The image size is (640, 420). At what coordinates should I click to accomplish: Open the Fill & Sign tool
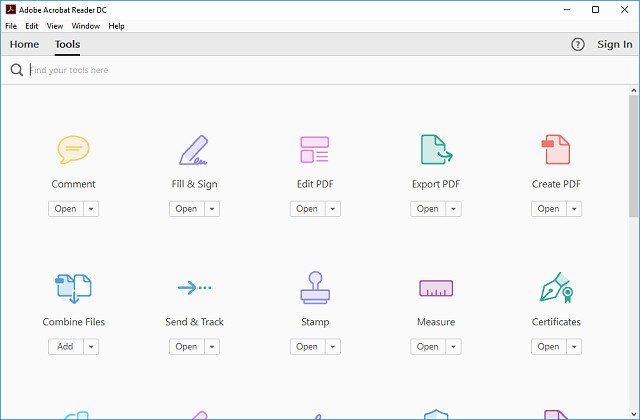[x=187, y=209]
